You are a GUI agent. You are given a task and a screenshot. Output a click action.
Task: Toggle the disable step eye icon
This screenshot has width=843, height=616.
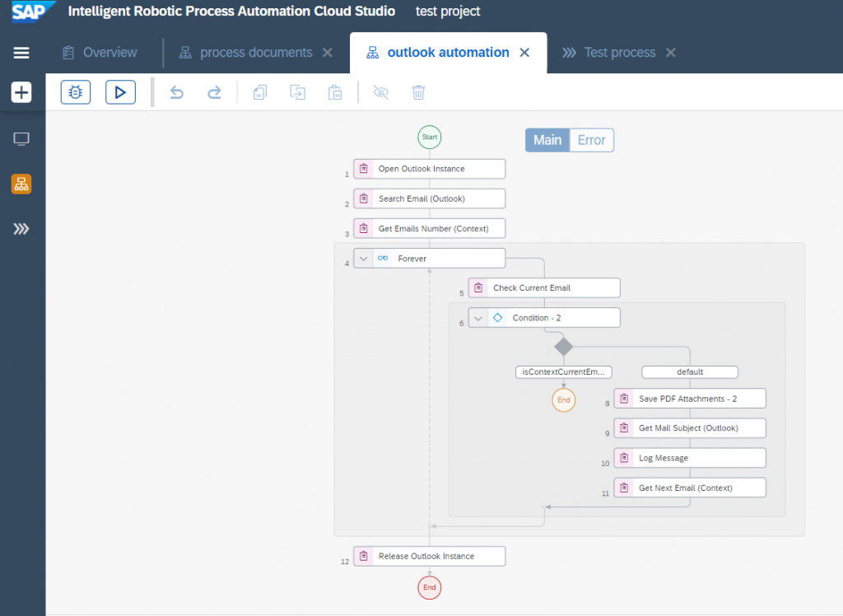(380, 92)
